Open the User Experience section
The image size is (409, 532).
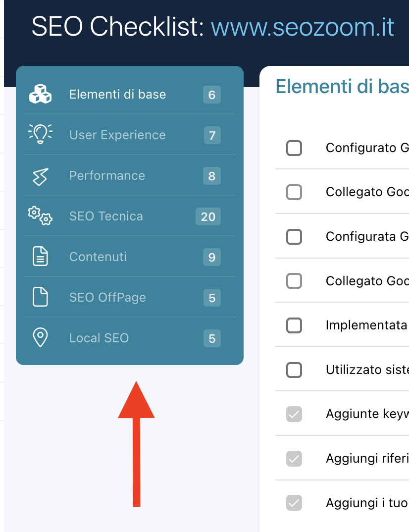pos(117,135)
